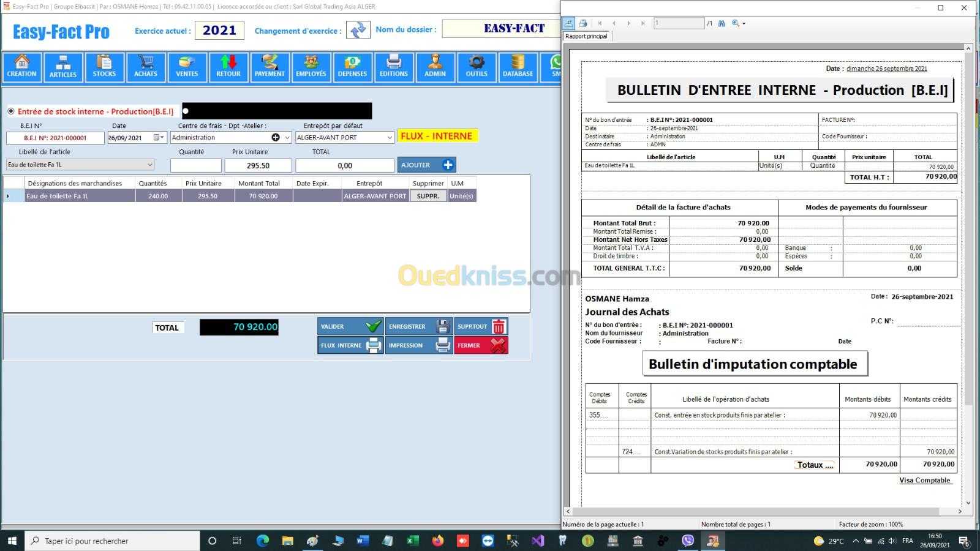Switch to Rapport principal tab

tap(586, 36)
